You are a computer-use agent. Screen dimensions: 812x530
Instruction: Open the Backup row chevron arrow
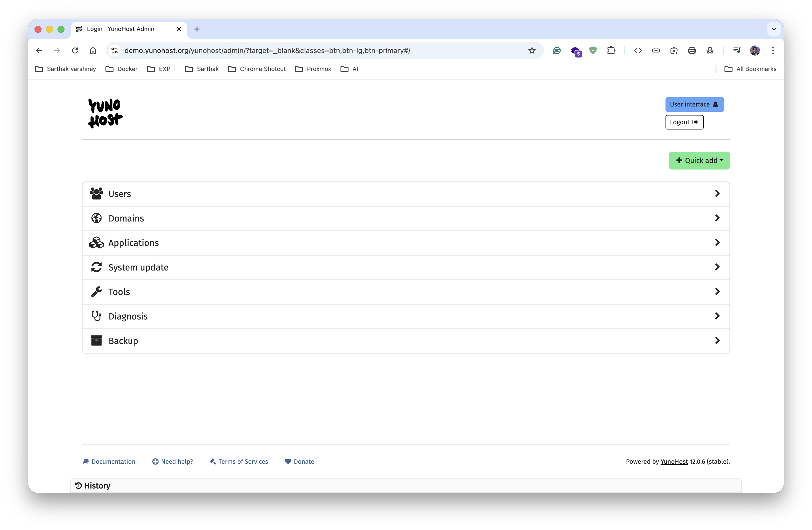(717, 340)
